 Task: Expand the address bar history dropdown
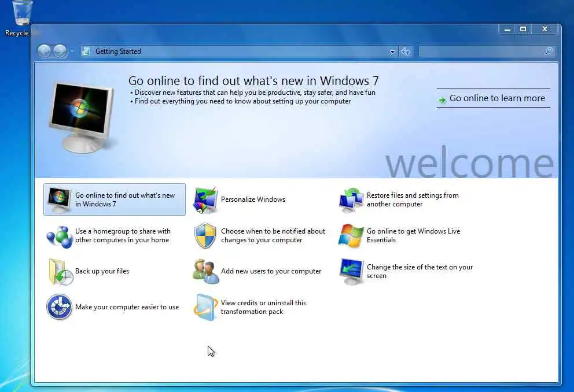coord(392,51)
